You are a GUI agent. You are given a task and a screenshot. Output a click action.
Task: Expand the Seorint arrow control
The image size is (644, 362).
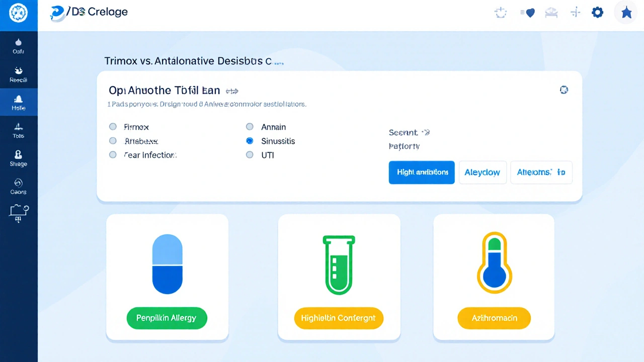pyautogui.click(x=426, y=133)
